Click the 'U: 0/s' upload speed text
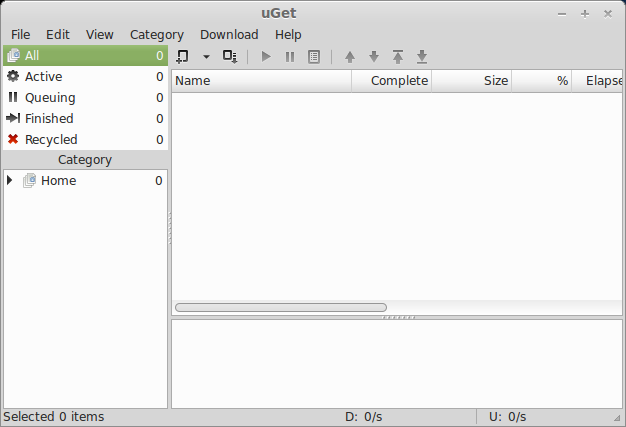 coord(507,417)
